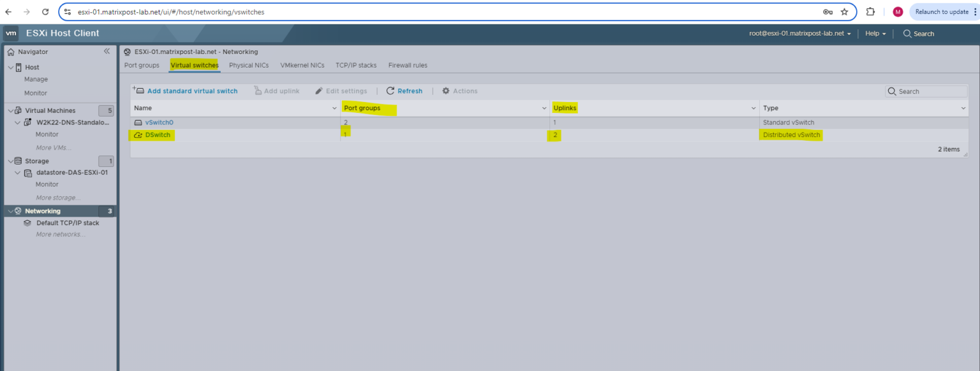Switch to the Firewall rules tab

click(x=408, y=65)
